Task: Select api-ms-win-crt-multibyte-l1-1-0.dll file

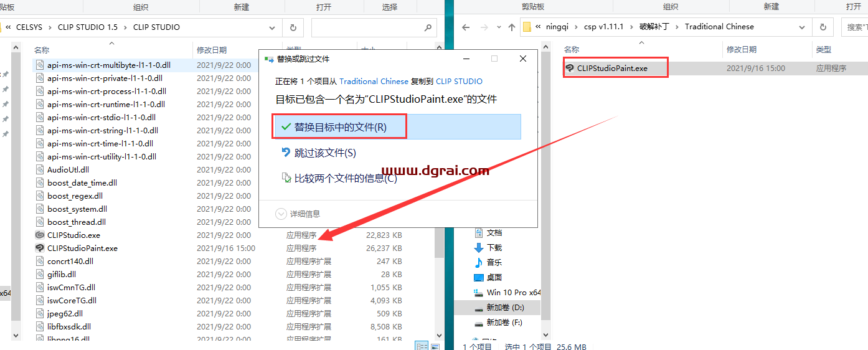Action: pyautogui.click(x=109, y=65)
